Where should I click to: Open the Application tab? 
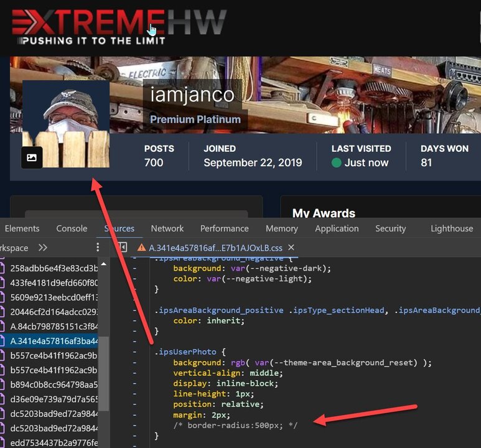point(337,228)
